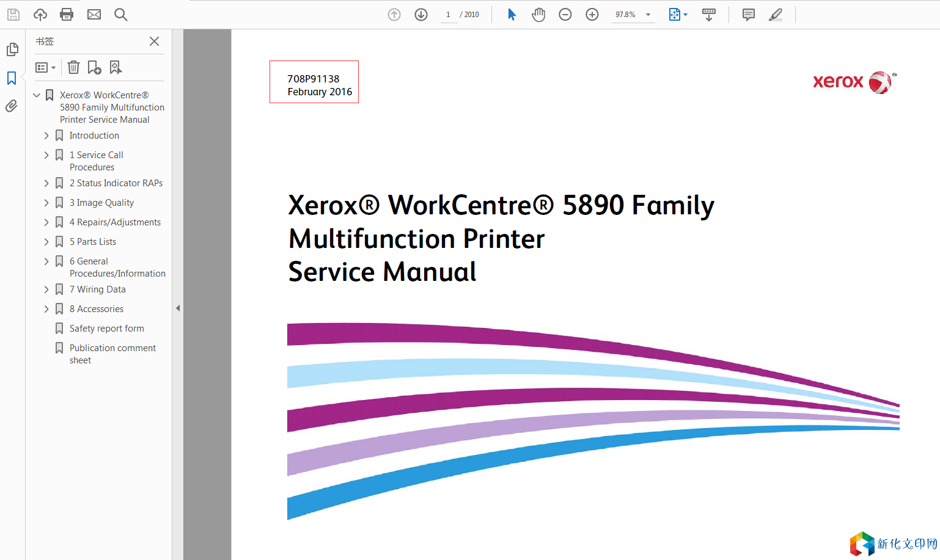Toggle the attachments paperclip panel
The image size is (940, 560).
(12, 106)
